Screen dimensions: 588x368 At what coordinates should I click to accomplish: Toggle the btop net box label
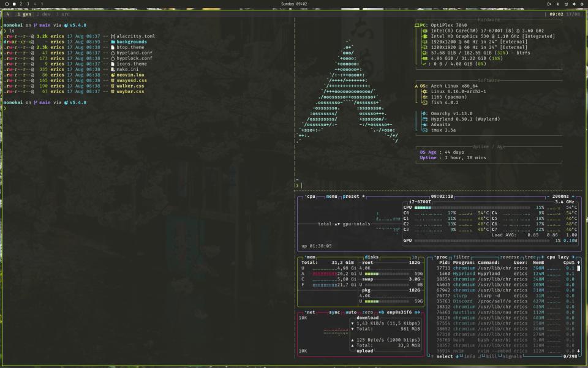tap(310, 312)
